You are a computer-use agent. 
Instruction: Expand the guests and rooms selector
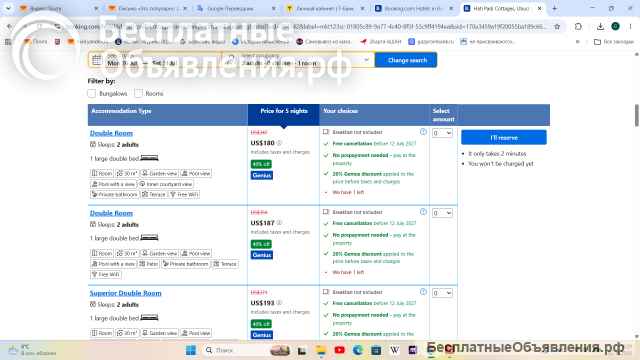click(x=299, y=60)
